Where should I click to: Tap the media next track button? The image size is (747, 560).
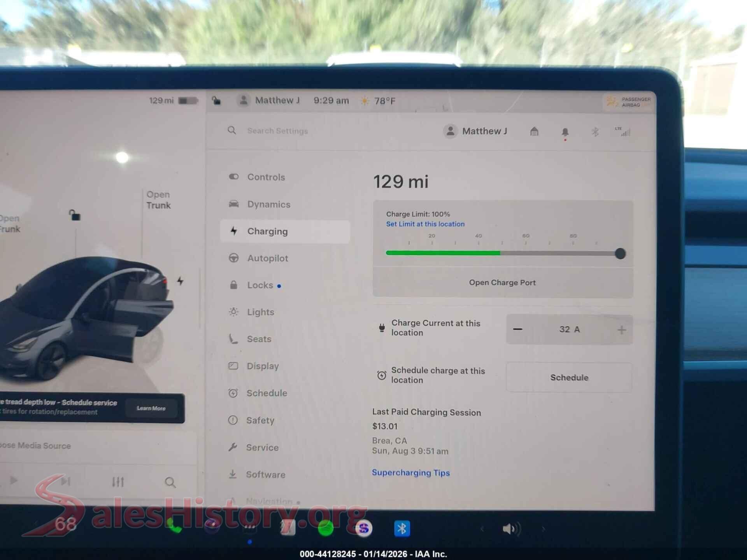pyautogui.click(x=65, y=481)
